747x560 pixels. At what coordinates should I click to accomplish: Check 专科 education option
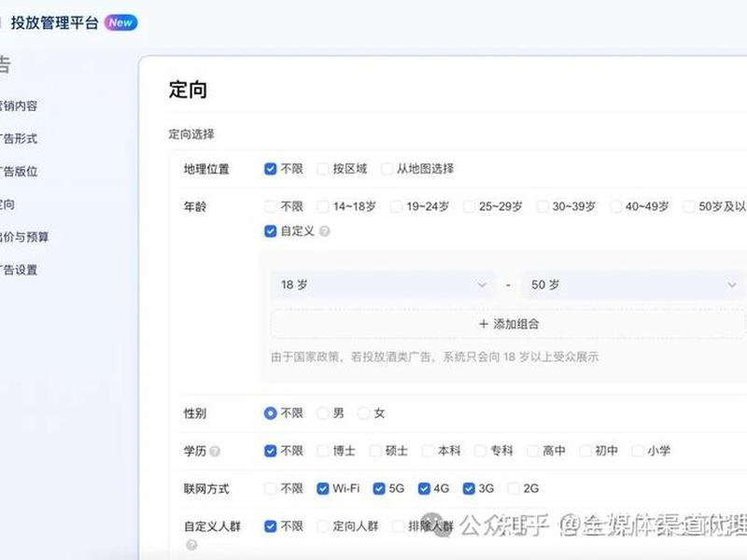(480, 451)
